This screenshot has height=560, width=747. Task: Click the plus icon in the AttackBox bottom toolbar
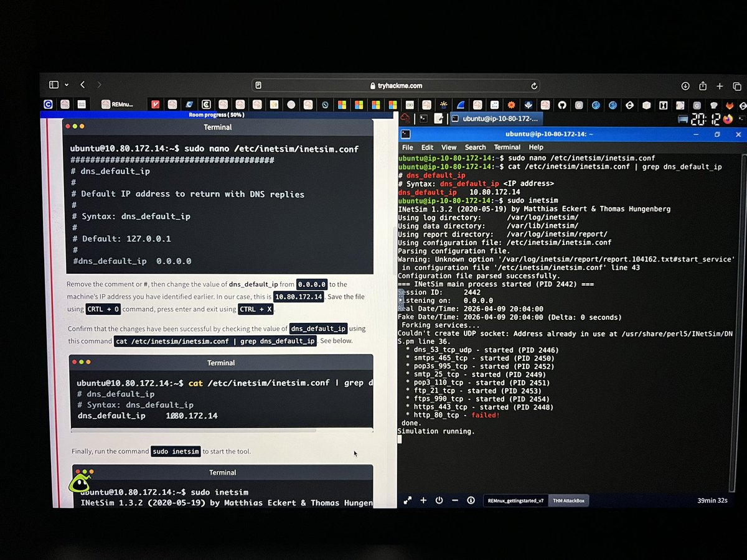pyautogui.click(x=423, y=500)
